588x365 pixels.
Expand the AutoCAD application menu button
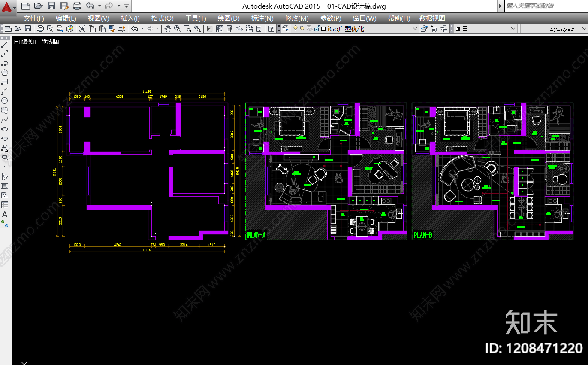8,8
